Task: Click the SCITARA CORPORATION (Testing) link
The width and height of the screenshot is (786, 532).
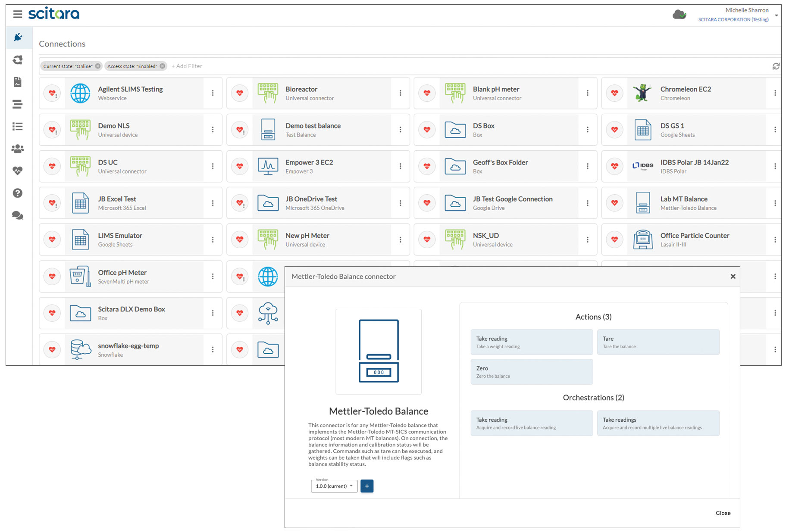Action: click(733, 19)
